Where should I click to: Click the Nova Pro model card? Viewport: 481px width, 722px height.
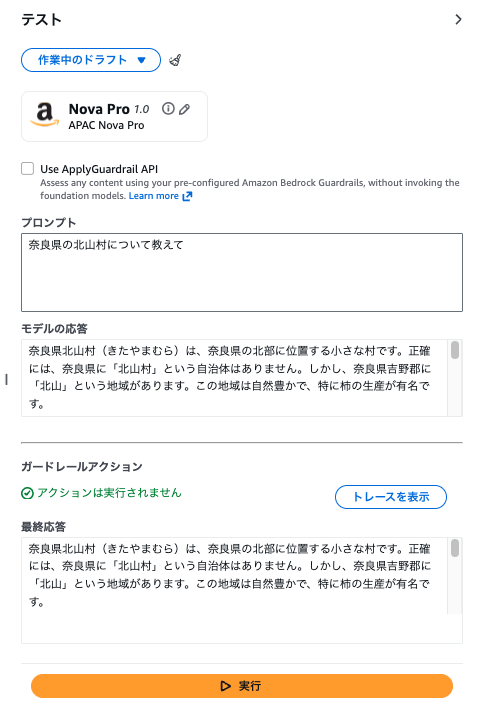(x=114, y=116)
